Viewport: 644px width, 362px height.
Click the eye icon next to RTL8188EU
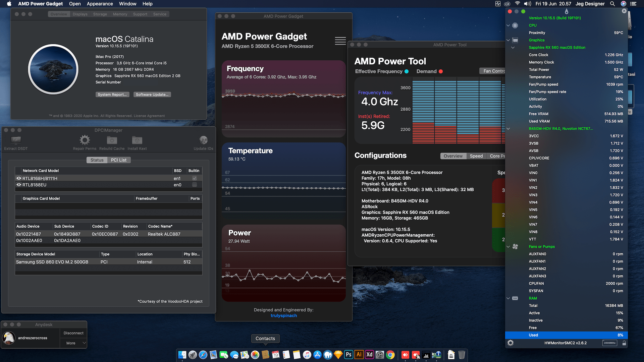(x=19, y=185)
